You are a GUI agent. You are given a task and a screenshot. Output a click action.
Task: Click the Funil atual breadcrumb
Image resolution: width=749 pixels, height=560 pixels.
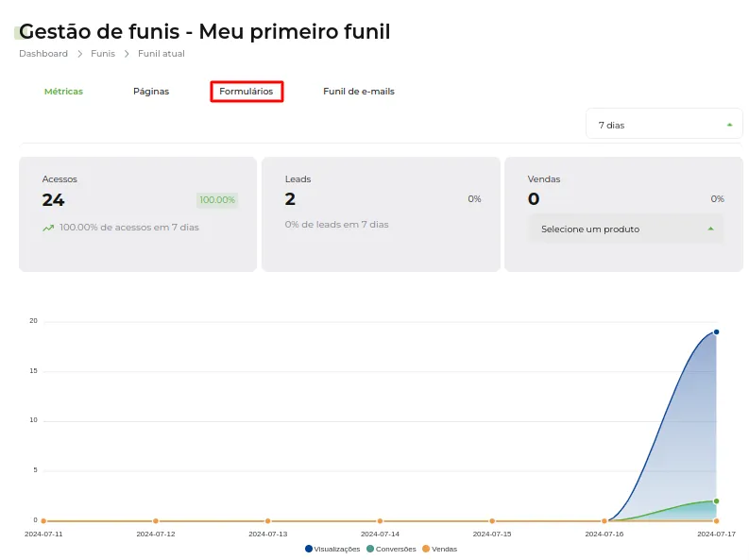[x=161, y=54]
